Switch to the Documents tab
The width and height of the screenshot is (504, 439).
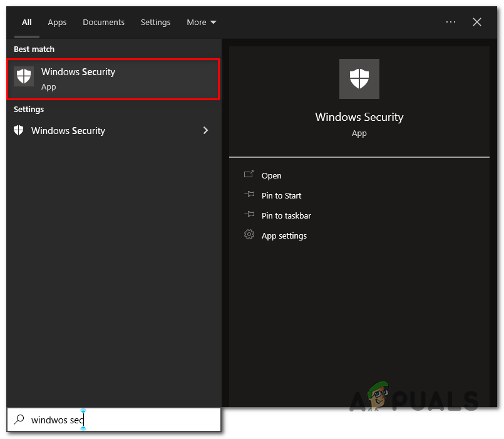(103, 22)
